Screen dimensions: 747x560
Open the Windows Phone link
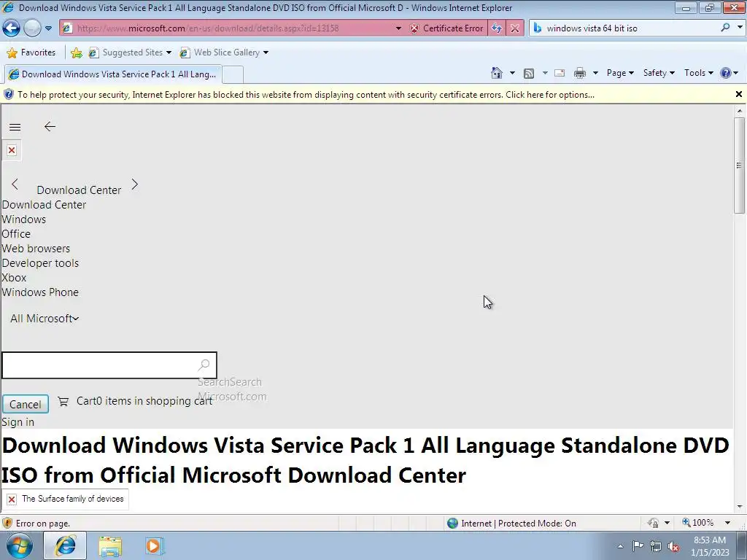41,292
